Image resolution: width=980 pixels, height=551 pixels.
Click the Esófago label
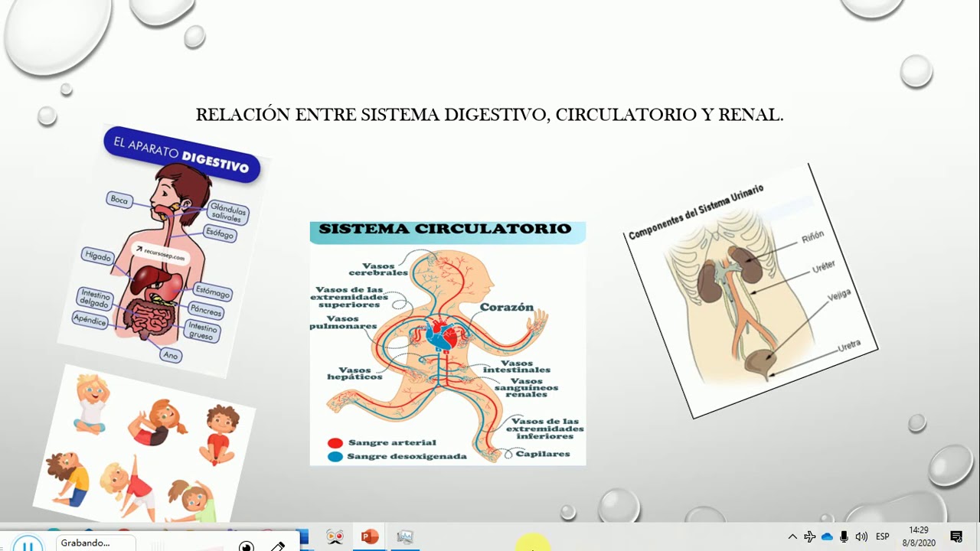(219, 233)
